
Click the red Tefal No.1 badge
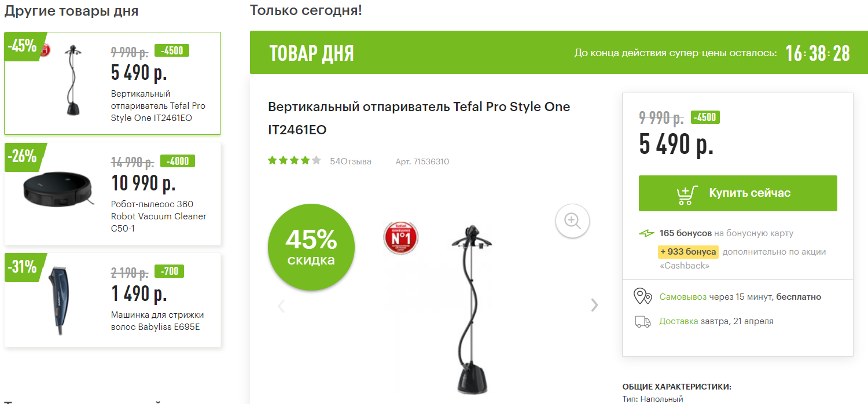pos(400,237)
